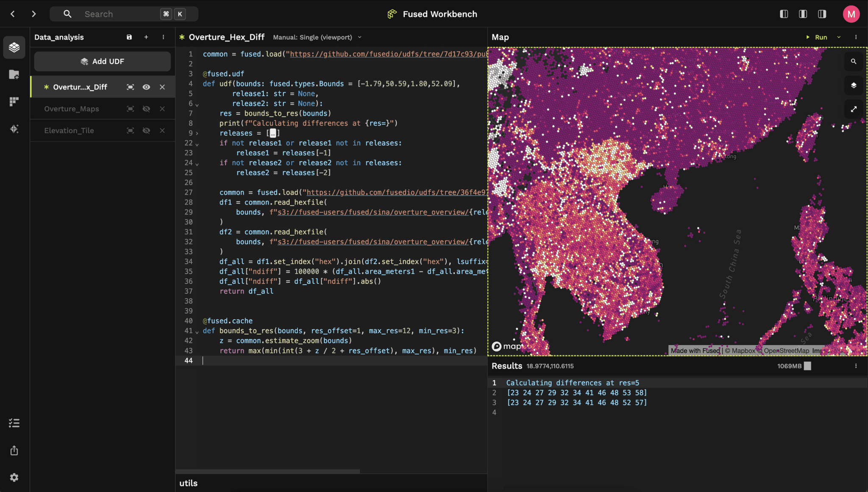Show the Overture_Maps layer

146,109
